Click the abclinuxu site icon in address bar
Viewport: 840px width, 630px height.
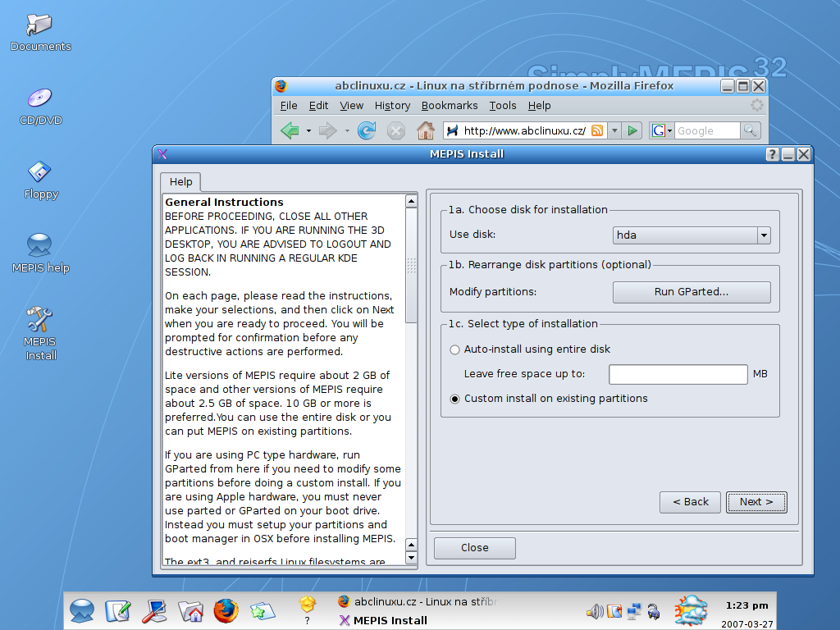tap(453, 130)
